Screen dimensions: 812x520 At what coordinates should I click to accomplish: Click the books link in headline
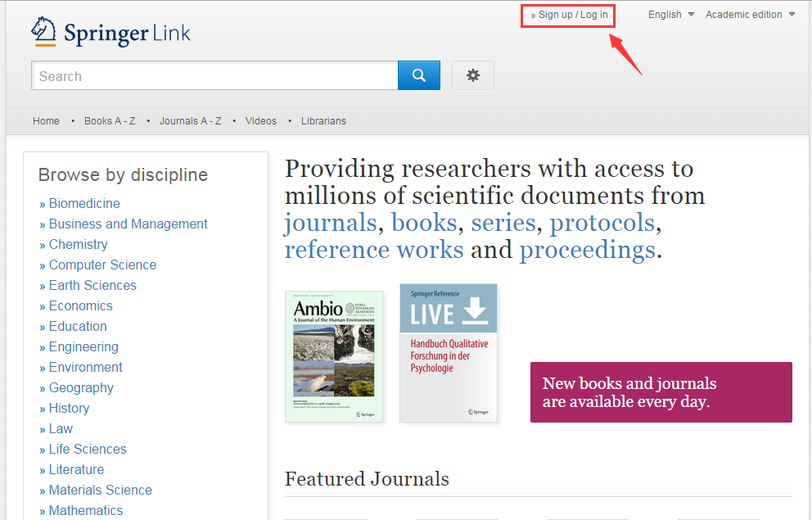pyautogui.click(x=424, y=224)
